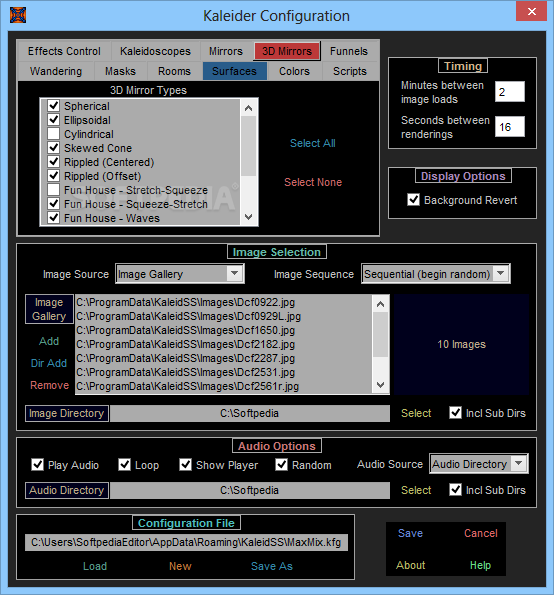Open the Mirrors tab
554x595 pixels.
coord(226,51)
